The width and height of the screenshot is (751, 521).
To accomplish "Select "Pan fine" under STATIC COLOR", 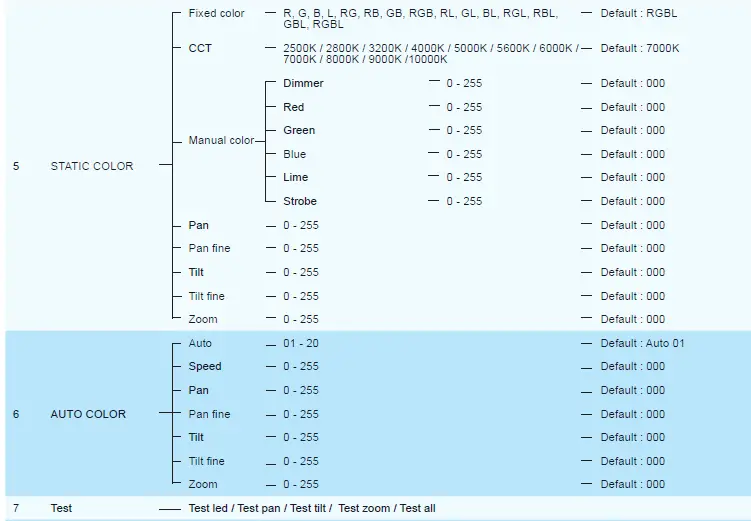I will click(209, 249).
